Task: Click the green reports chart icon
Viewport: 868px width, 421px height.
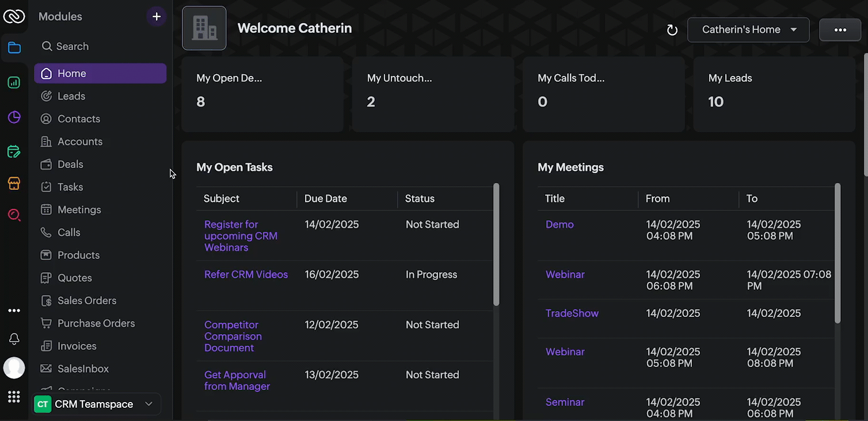Action: 14,83
